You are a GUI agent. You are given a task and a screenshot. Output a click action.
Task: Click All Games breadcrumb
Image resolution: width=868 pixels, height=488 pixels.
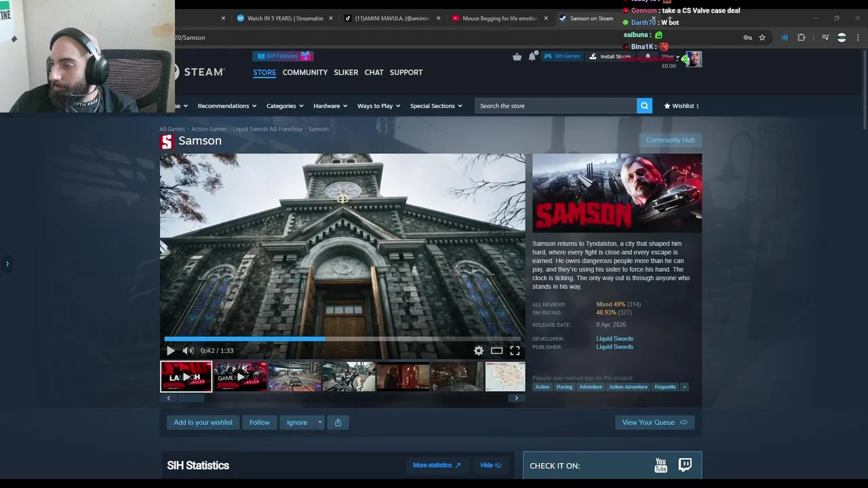click(172, 129)
